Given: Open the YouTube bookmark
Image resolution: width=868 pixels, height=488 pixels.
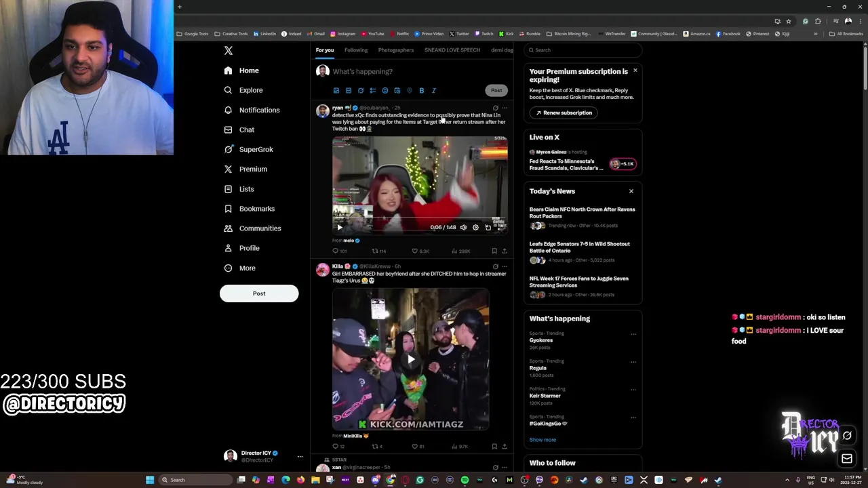Looking at the screenshot, I should point(373,34).
